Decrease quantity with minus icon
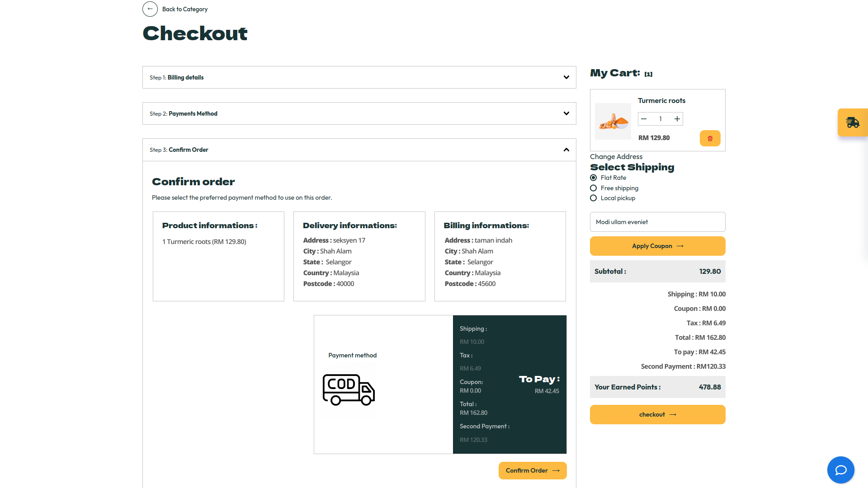The height and width of the screenshot is (488, 868). pyautogui.click(x=644, y=119)
